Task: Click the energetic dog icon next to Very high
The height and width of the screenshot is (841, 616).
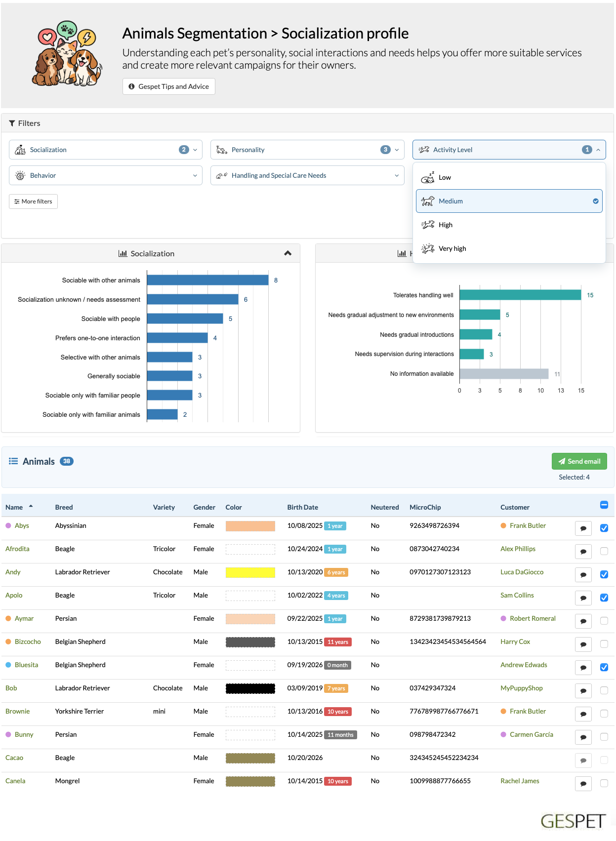Action: (x=428, y=248)
